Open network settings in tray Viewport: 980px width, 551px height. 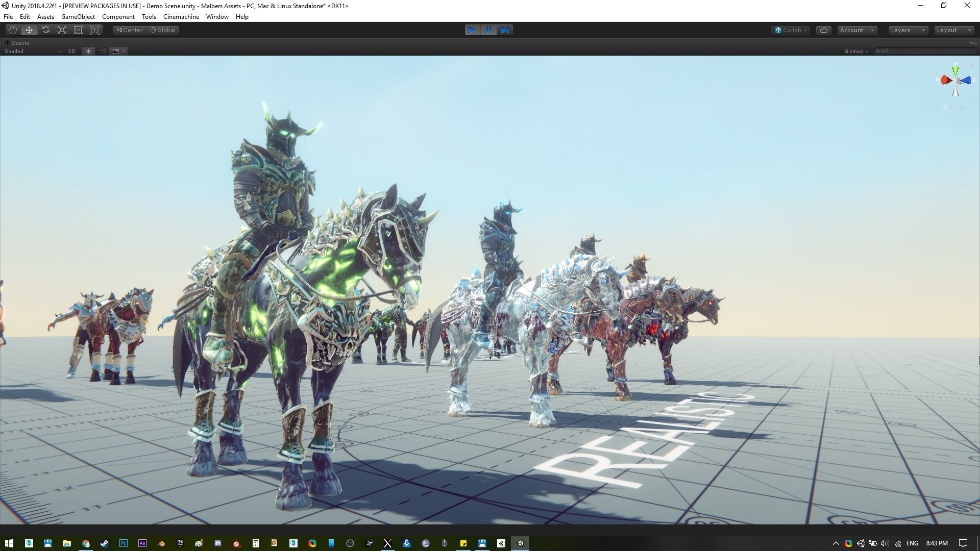897,543
